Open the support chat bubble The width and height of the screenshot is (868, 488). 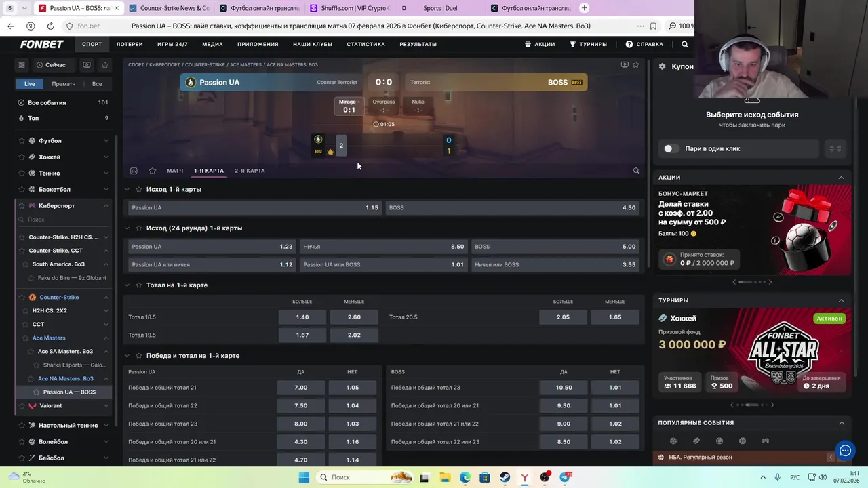(845, 450)
